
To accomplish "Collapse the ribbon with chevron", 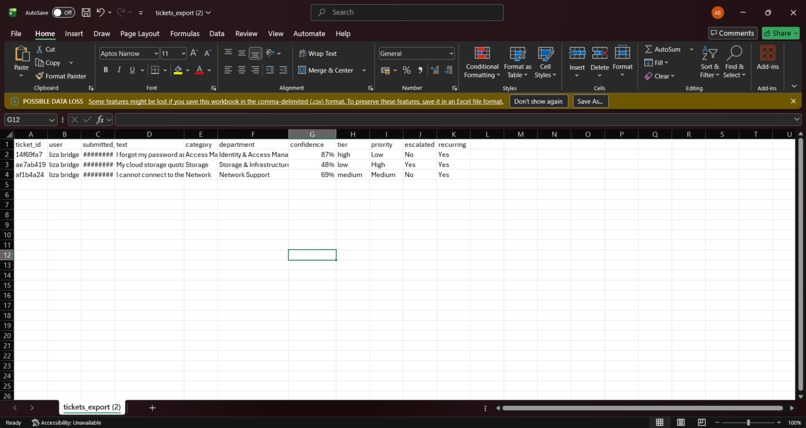I will point(794,86).
